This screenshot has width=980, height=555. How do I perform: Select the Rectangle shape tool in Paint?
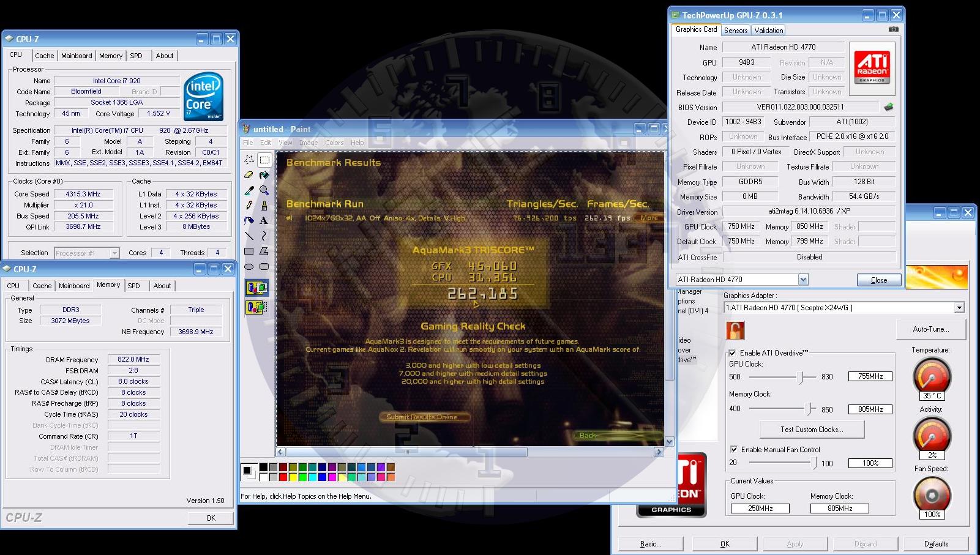pos(249,251)
